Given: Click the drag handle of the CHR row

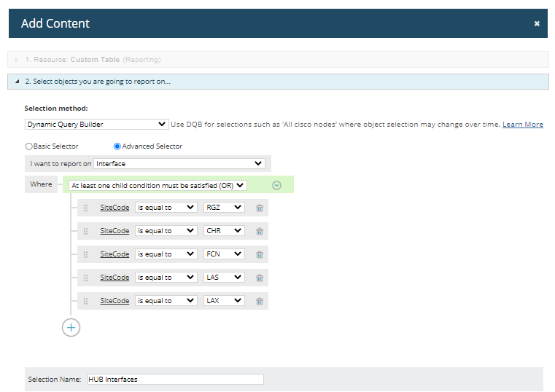Looking at the screenshot, I should (85, 231).
